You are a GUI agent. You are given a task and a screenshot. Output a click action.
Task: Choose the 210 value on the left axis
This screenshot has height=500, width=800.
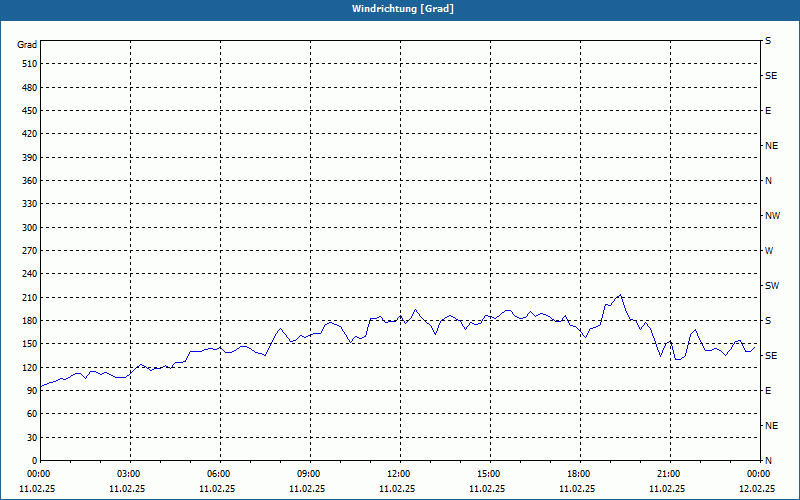click(30, 297)
